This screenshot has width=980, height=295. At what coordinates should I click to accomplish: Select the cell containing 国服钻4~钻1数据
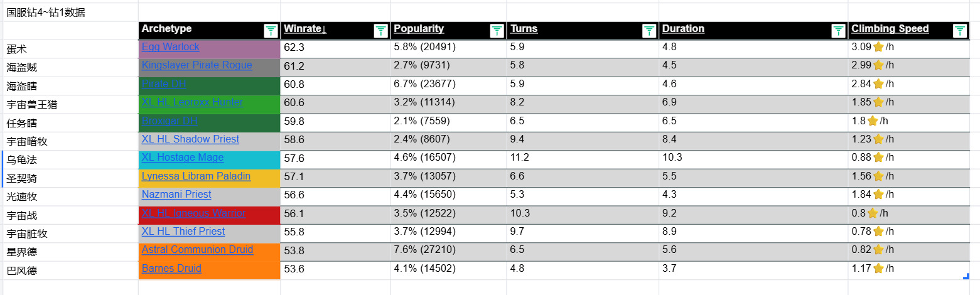point(46,13)
